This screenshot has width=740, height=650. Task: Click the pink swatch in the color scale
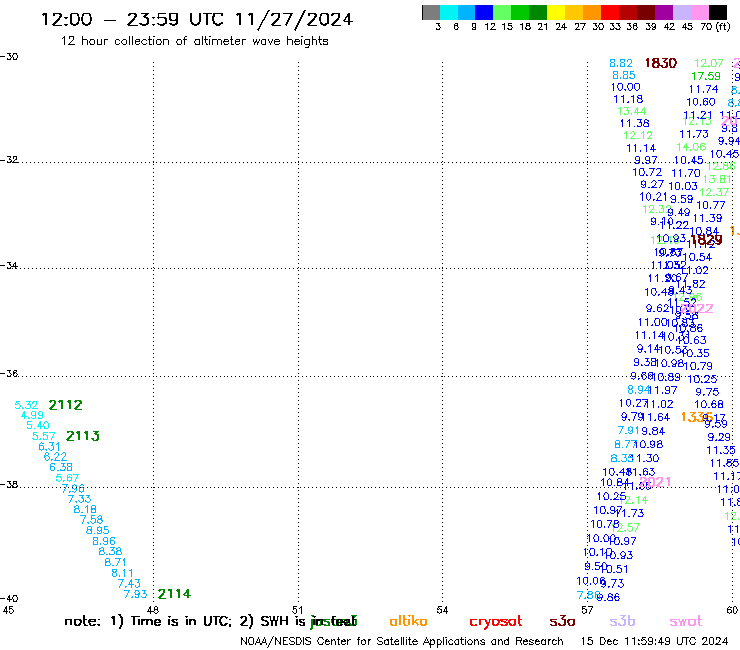pyautogui.click(x=700, y=12)
